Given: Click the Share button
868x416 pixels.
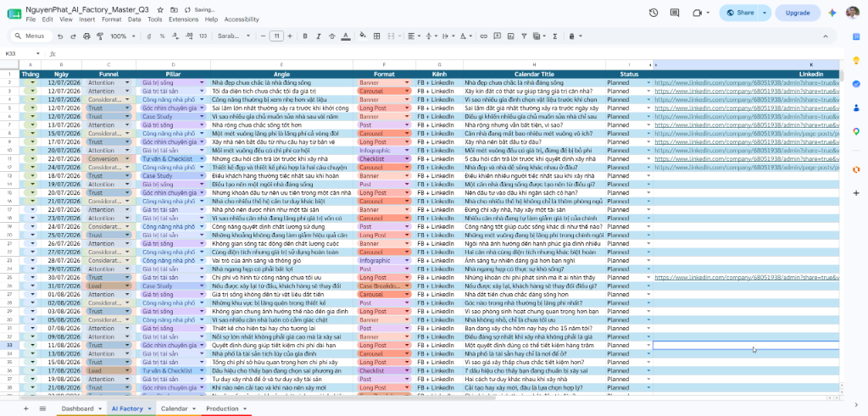Looking at the screenshot, I should point(740,13).
